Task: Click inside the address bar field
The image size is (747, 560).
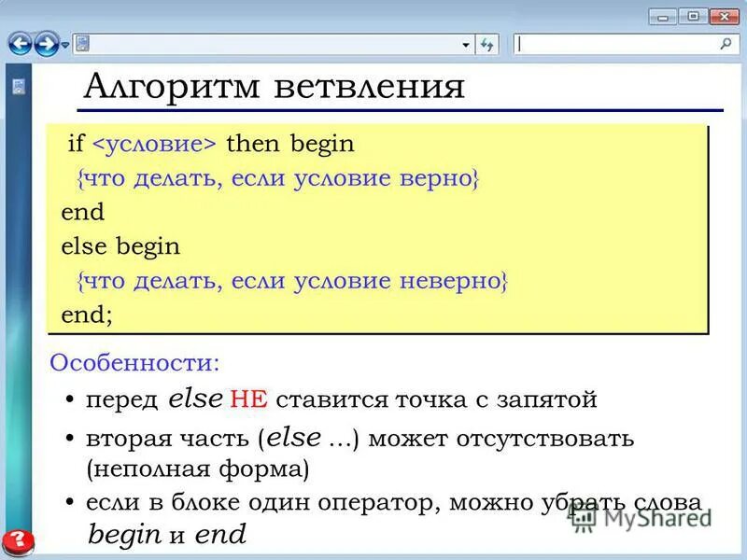Action: (x=274, y=44)
